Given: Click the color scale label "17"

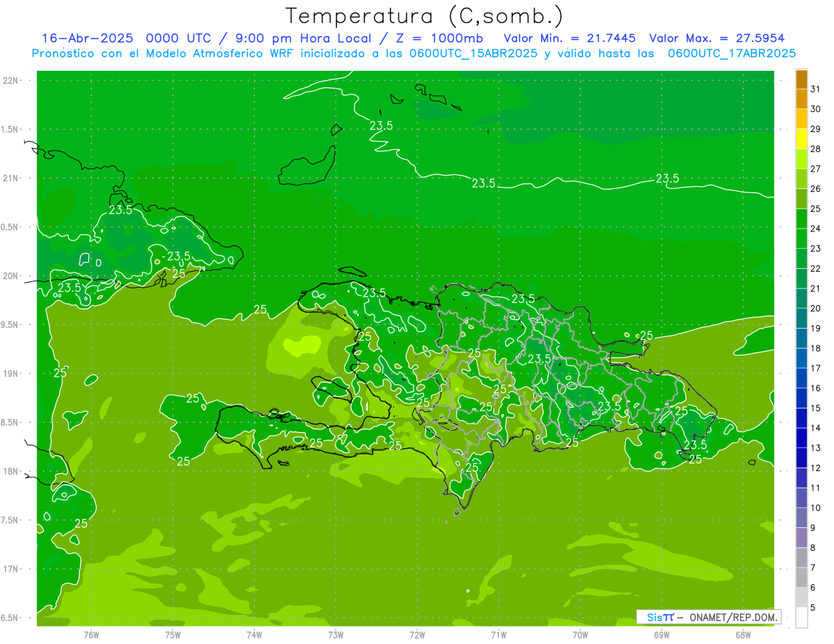Looking at the screenshot, I should tap(816, 368).
